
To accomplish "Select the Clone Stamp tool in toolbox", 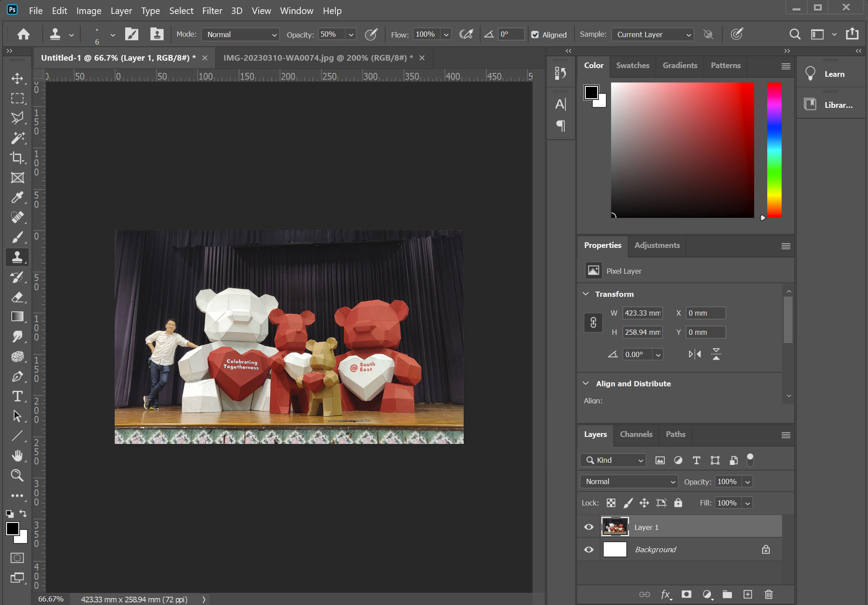I will click(17, 257).
